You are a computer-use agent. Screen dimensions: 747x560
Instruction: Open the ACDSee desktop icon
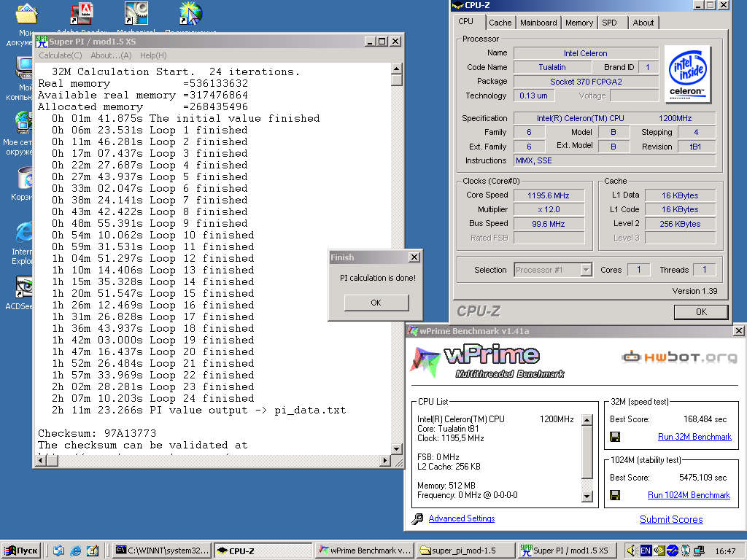click(24, 287)
